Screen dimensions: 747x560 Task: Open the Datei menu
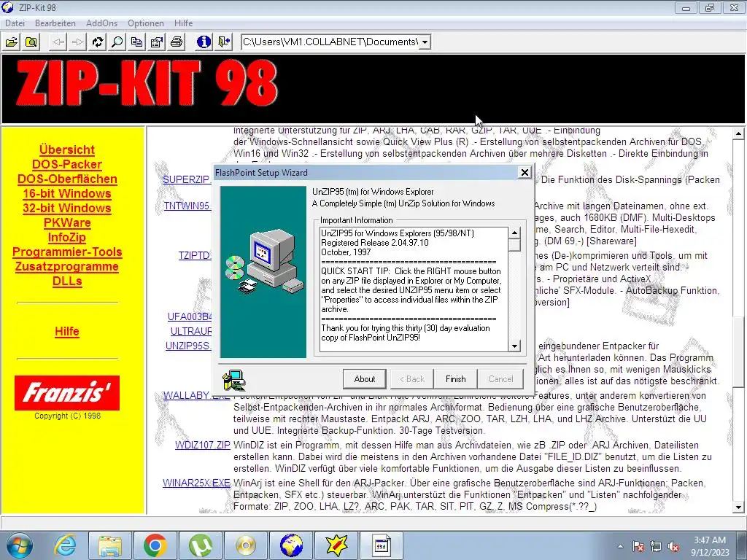click(x=15, y=23)
